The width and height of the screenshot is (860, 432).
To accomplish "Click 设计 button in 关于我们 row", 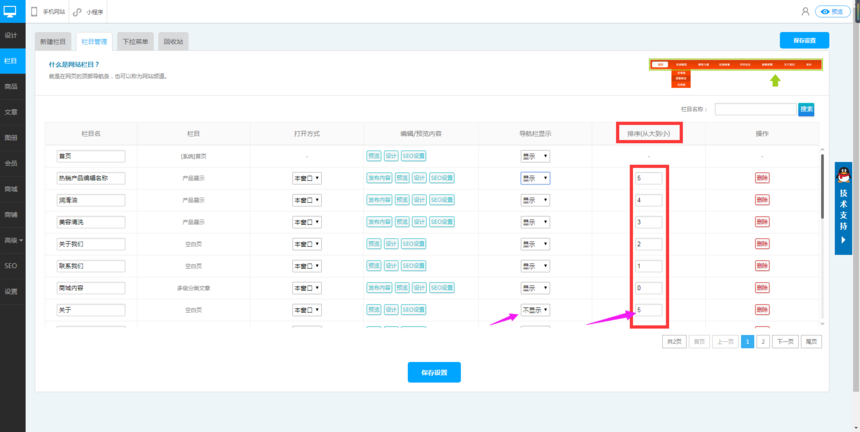I will [x=391, y=244].
